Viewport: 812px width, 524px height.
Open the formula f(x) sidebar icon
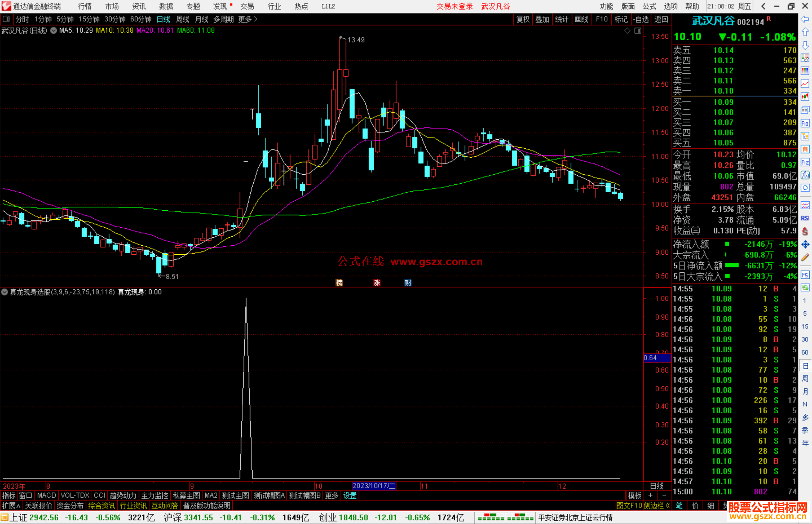coord(805,175)
